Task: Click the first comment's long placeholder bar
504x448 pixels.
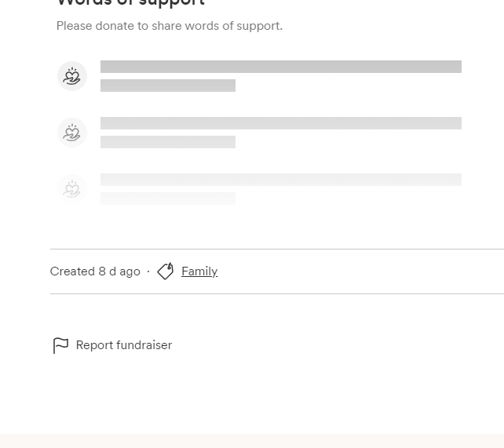Action: click(x=280, y=67)
